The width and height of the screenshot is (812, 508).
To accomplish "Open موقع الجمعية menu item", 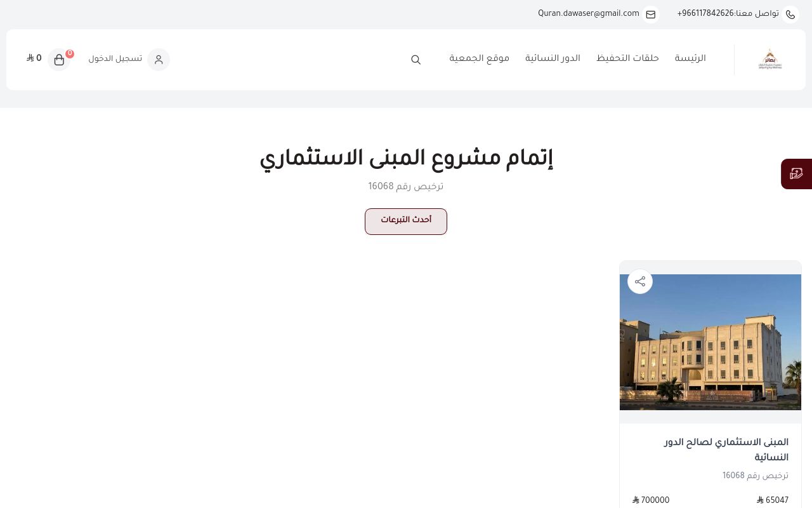I will (480, 59).
